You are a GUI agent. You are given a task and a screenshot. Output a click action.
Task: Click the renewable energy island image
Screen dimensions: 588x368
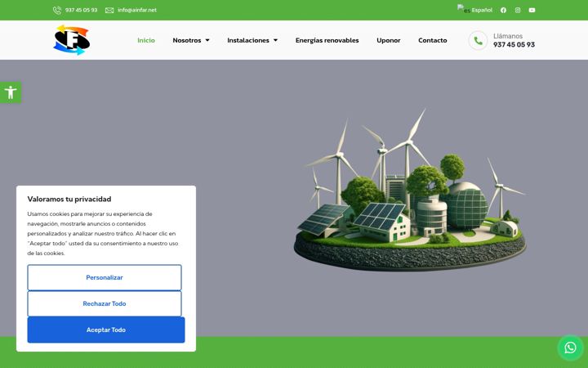tap(409, 190)
